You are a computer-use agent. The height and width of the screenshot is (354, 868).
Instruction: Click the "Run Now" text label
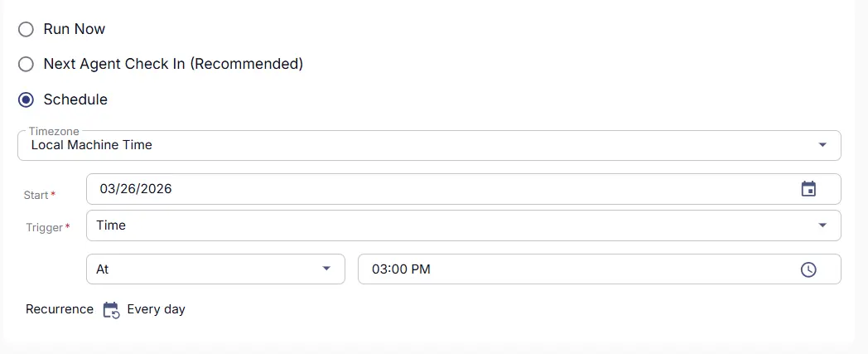point(75,29)
